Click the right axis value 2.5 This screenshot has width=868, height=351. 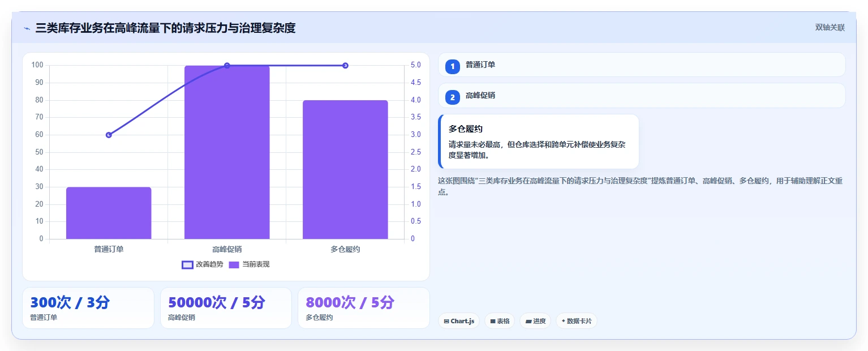[x=415, y=152]
